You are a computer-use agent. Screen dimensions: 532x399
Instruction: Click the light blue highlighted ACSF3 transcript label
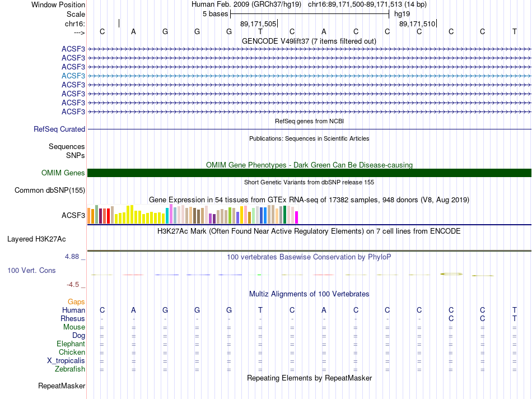73,76
